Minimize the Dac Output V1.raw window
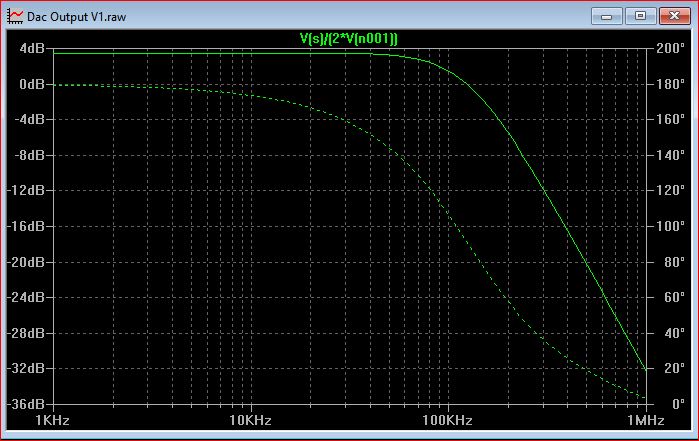Image resolution: width=699 pixels, height=441 pixels. [606, 16]
